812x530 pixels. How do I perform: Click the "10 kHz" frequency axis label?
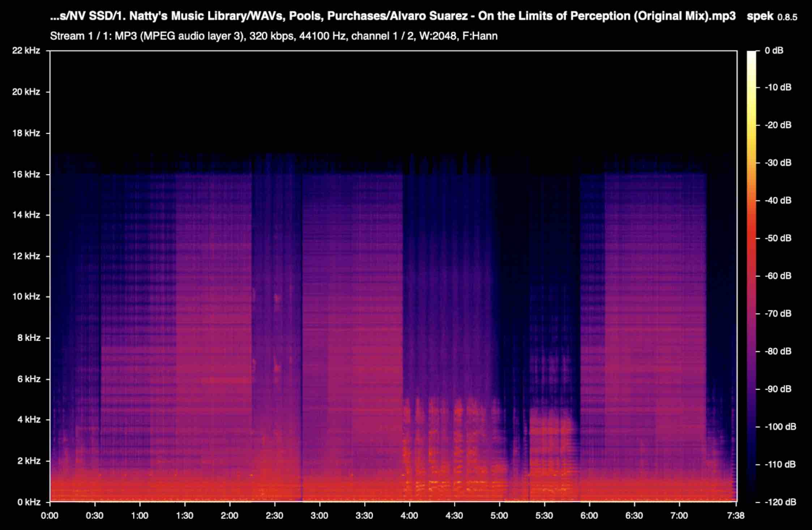point(26,296)
